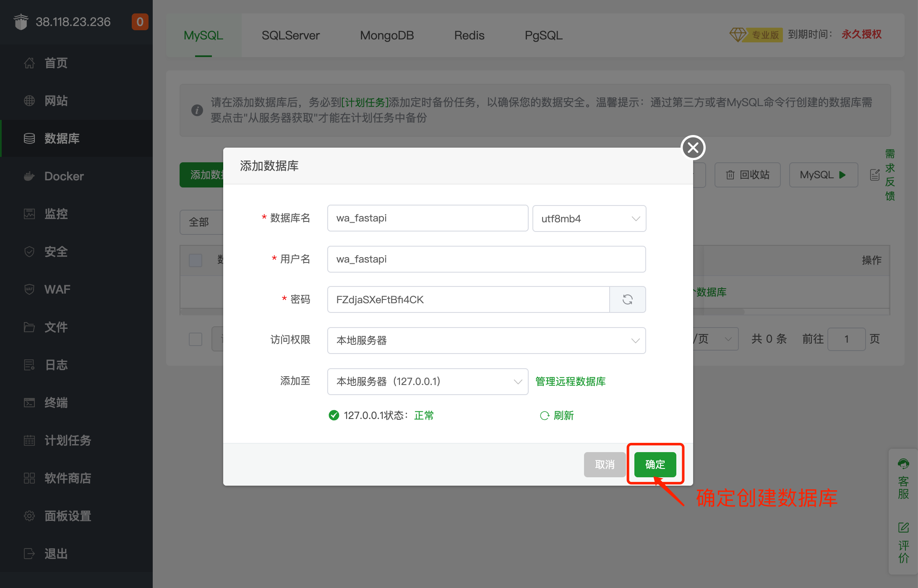This screenshot has width=918, height=588.
Task: Click 刷新 to refresh server status
Action: (x=557, y=415)
